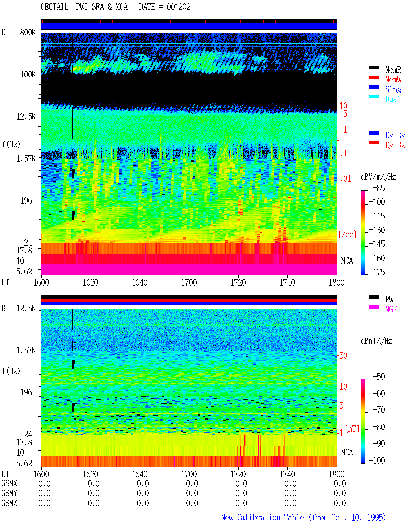Click the Ex Bx legend label

395,135
